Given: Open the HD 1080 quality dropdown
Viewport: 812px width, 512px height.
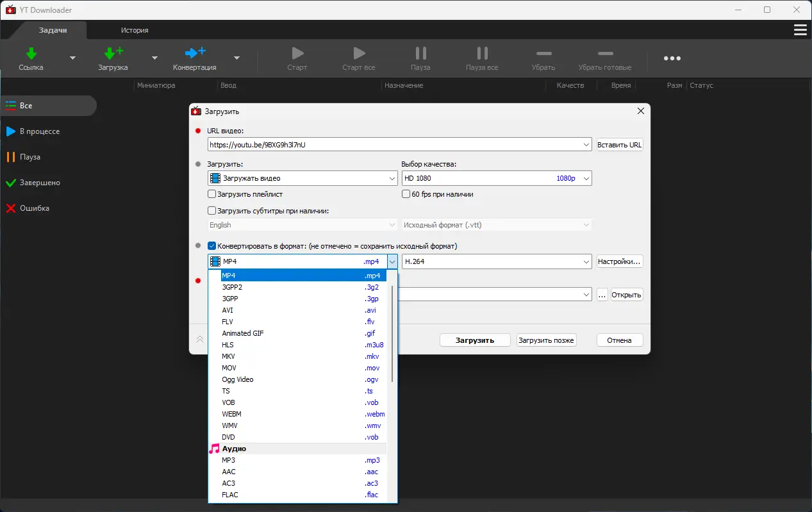Looking at the screenshot, I should 496,178.
